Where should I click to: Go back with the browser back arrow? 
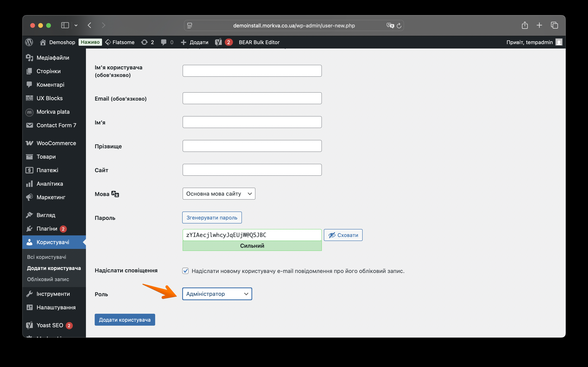coord(90,25)
